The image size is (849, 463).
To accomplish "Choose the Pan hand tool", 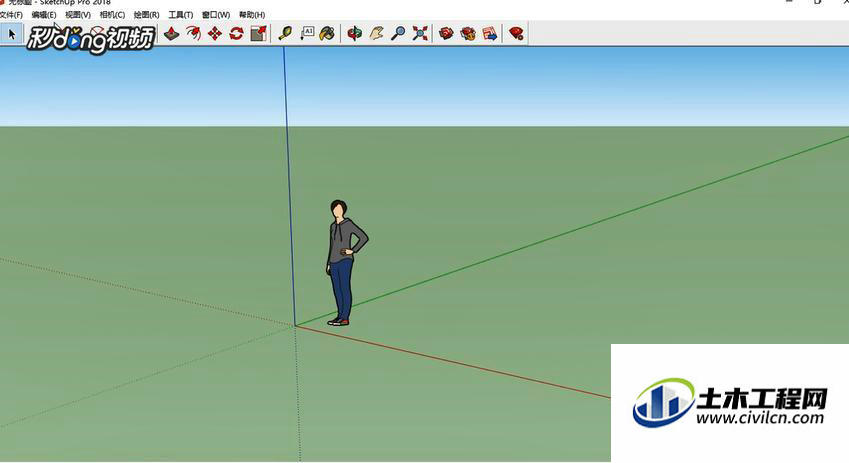I will (x=376, y=34).
